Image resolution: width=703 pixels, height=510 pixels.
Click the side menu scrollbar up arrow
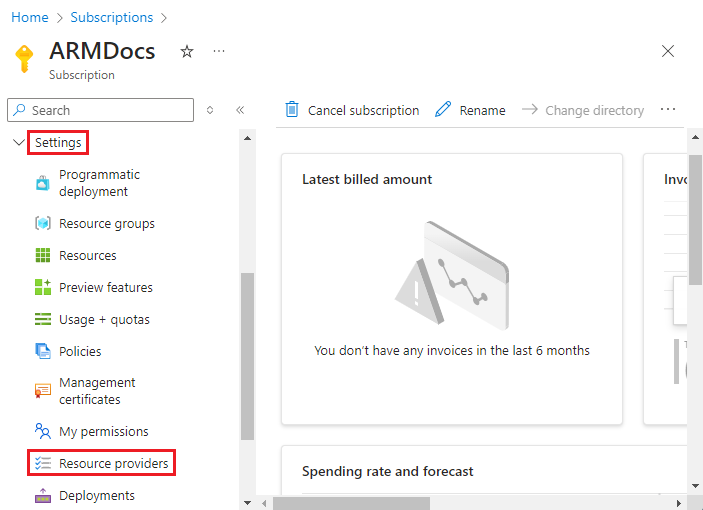click(247, 138)
